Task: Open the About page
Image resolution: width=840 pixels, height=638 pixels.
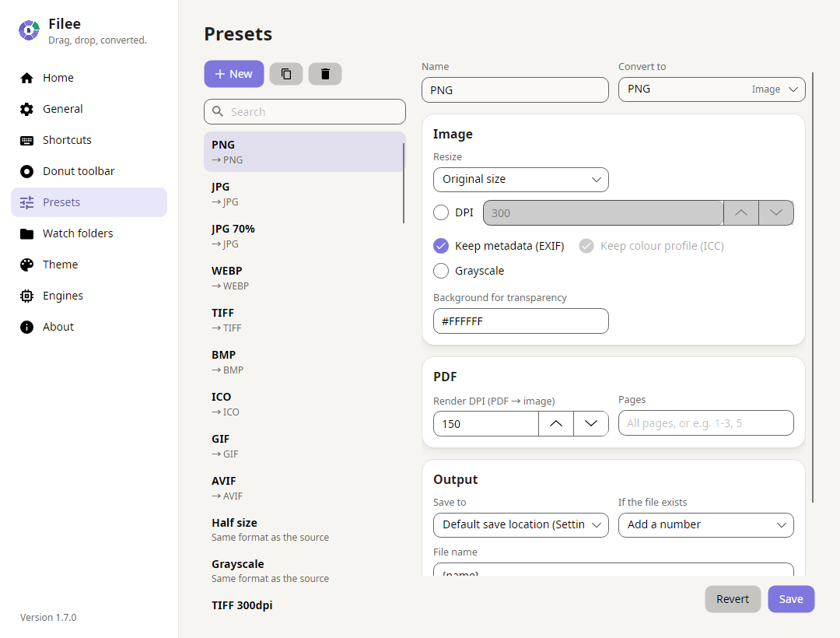Action: [89, 327]
